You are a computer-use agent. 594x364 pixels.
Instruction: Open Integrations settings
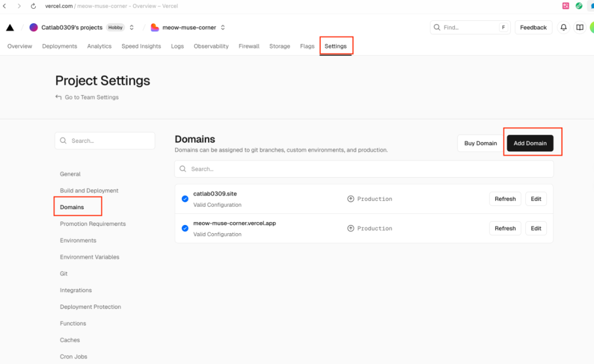[76, 290]
